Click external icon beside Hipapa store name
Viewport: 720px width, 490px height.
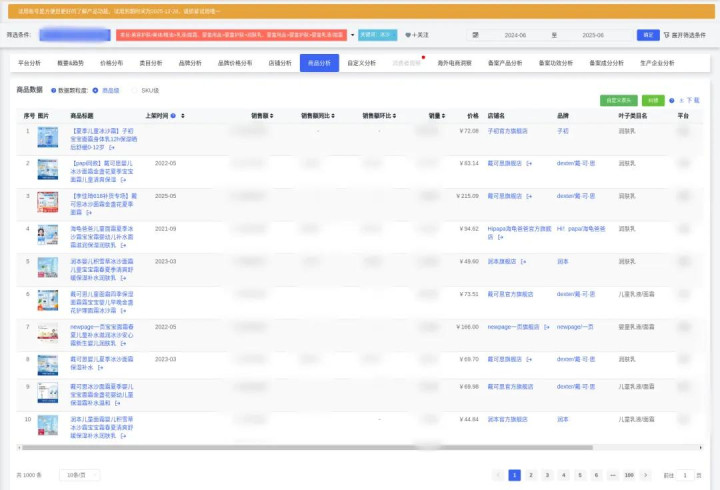[501, 237]
